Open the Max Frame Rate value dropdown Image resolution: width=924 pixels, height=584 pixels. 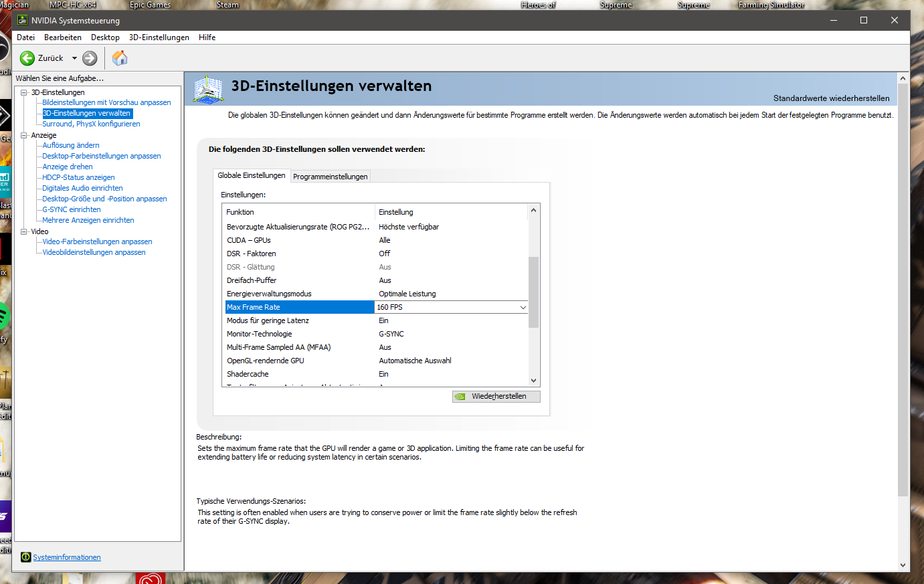[x=523, y=307]
